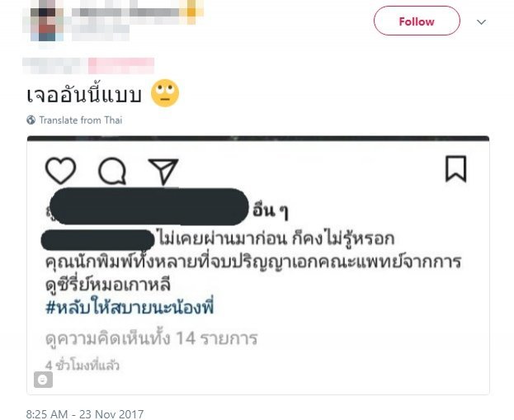Click the globe icon beside Translate

click(x=31, y=120)
